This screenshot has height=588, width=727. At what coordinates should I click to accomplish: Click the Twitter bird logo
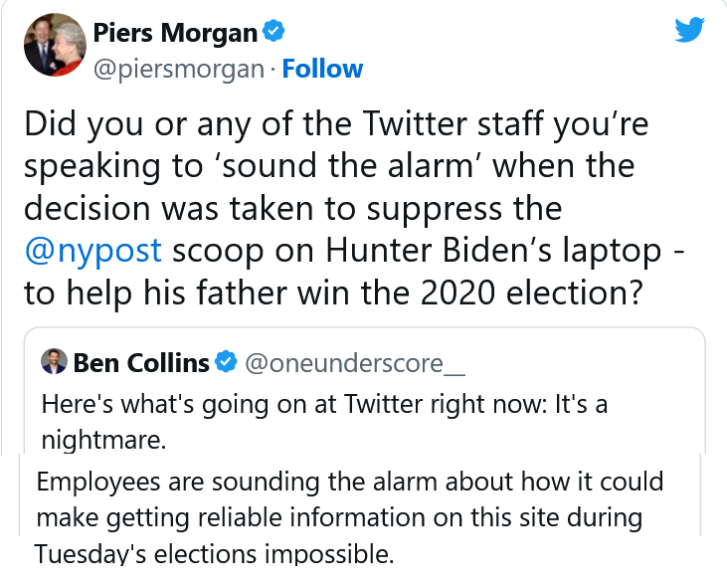pyautogui.click(x=689, y=31)
